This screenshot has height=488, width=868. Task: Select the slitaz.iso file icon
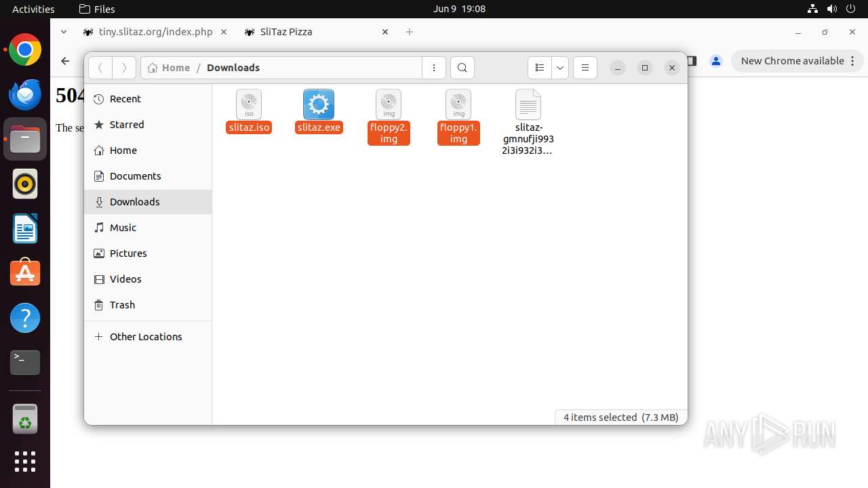point(249,104)
